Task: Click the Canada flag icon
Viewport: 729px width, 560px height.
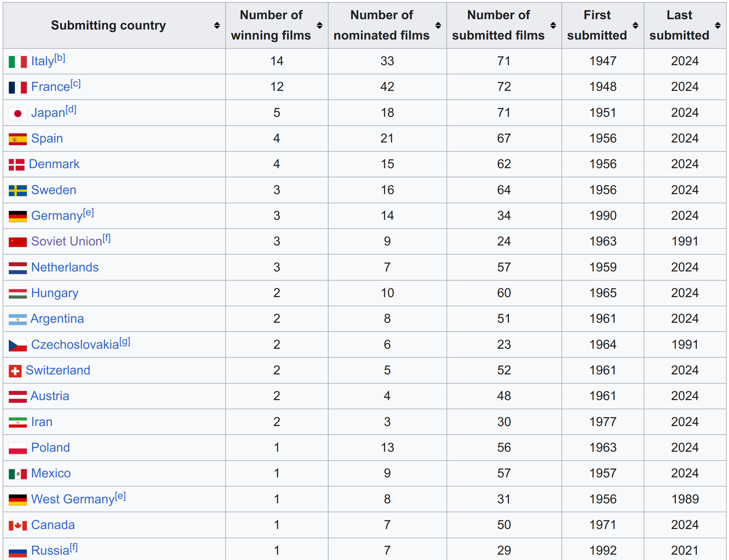Action: (18, 526)
